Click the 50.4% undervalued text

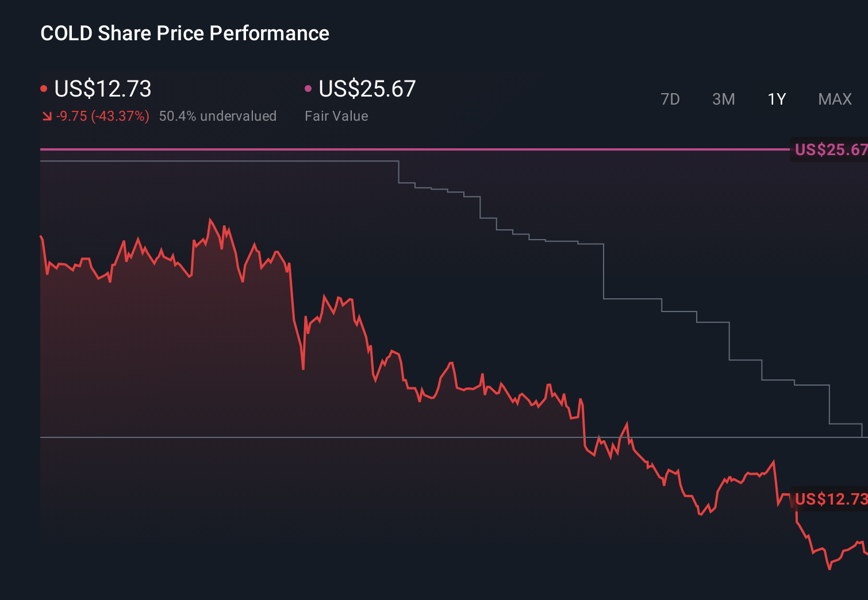point(218,116)
